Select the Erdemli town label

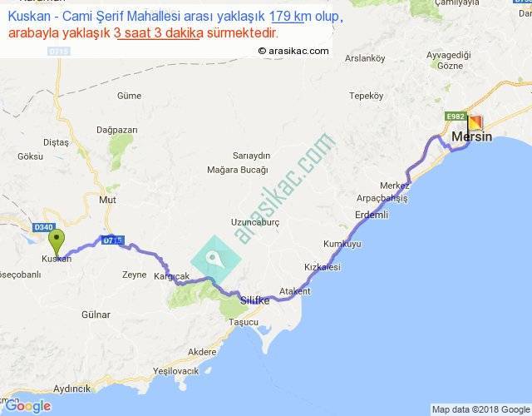tap(372, 215)
